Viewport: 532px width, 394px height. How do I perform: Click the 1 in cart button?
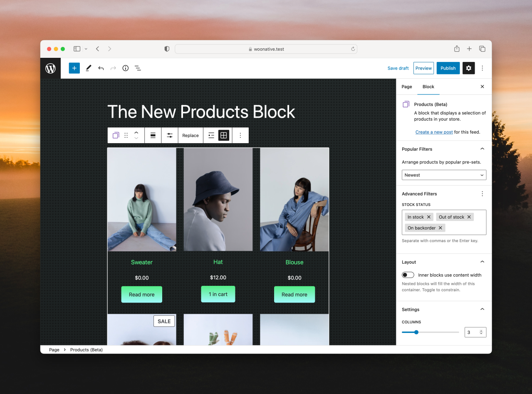(218, 294)
